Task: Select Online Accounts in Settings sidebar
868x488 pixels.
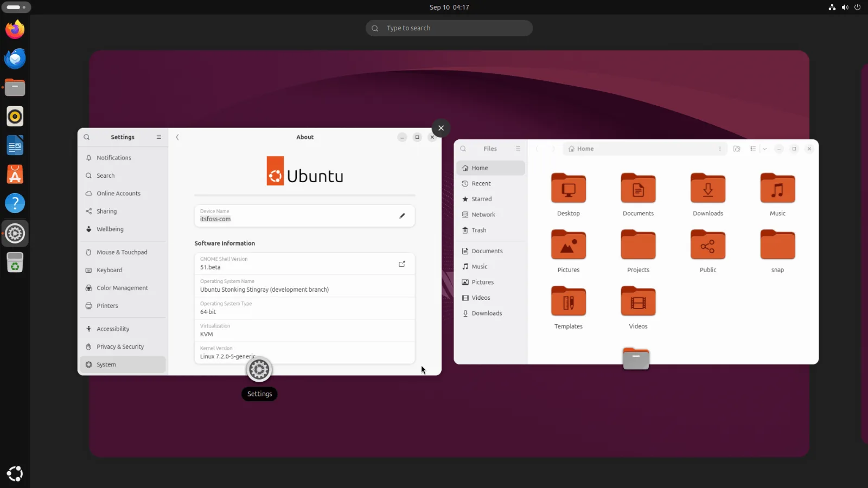Action: pyautogui.click(x=123, y=194)
